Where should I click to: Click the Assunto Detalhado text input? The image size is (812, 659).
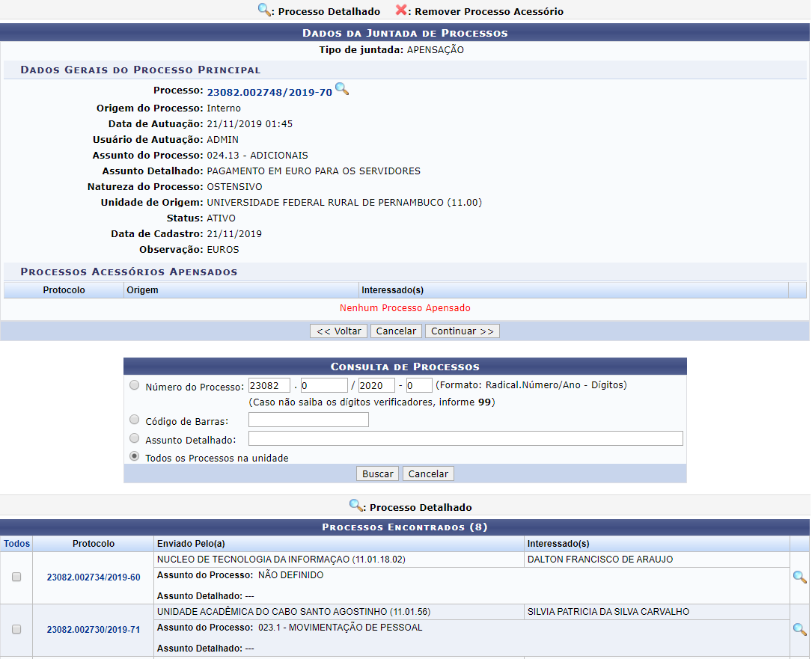click(x=465, y=438)
